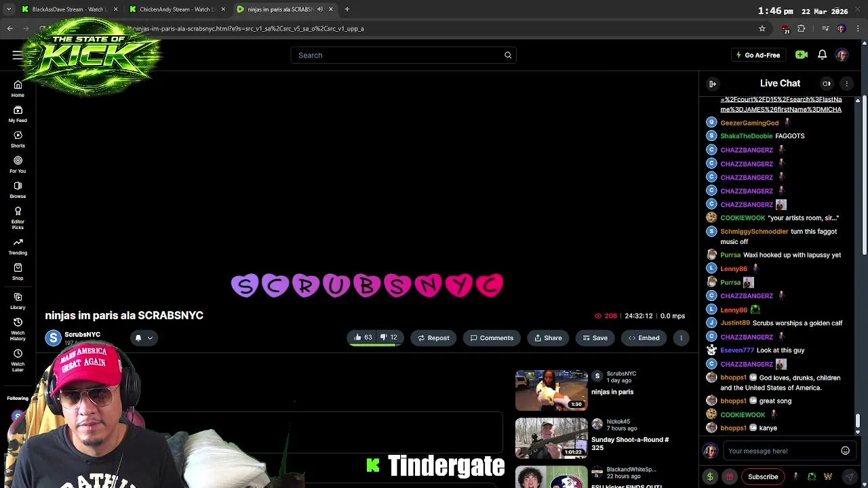The image size is (868, 488).
Task: Click the Share button
Action: tap(548, 338)
